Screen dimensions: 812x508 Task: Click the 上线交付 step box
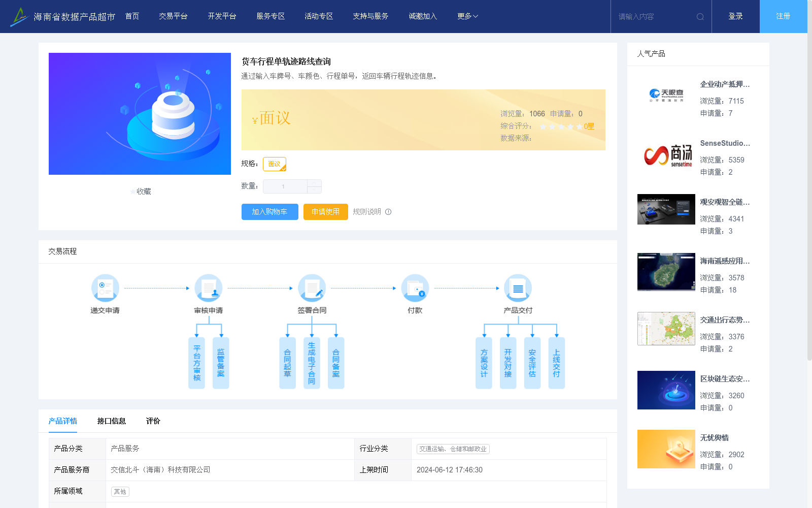(557, 363)
